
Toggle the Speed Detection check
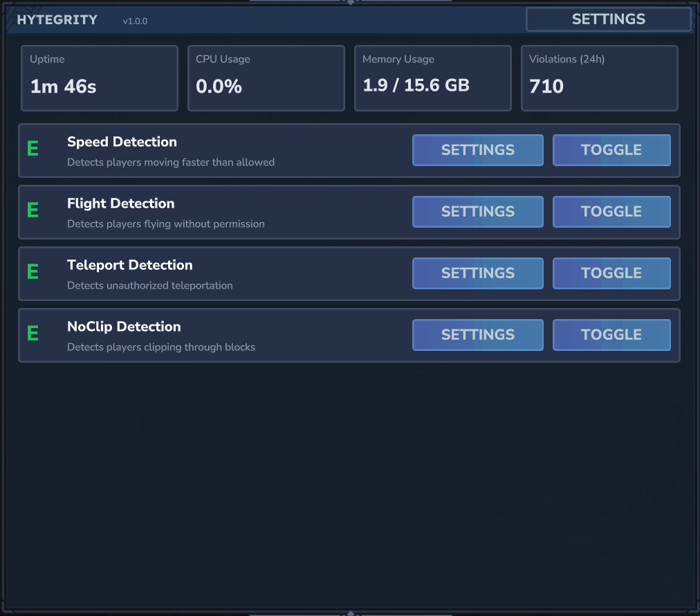point(611,150)
